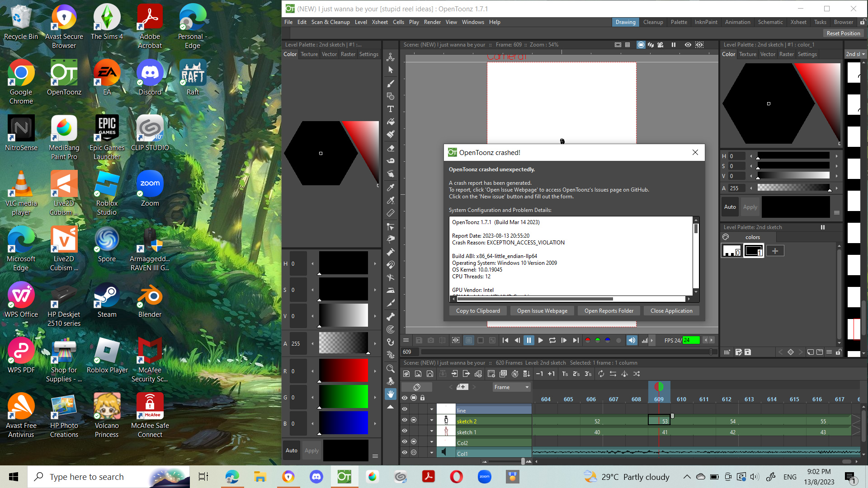Select the Type tool

pyautogui.click(x=390, y=109)
